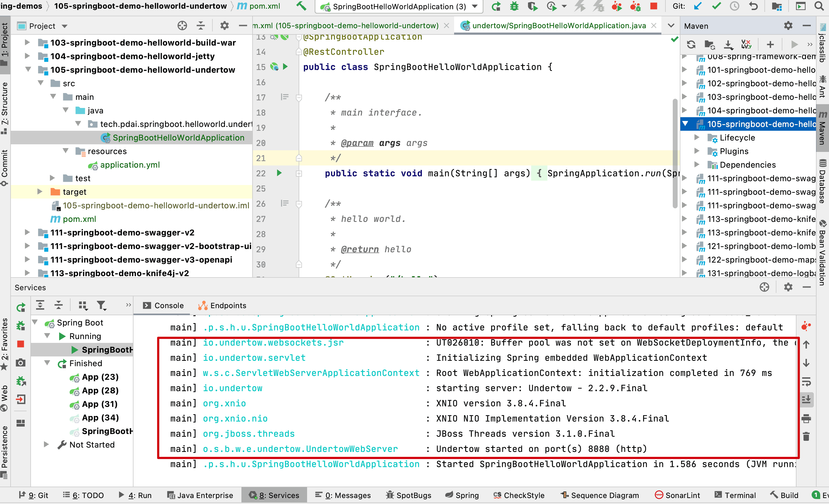Toggle scroll to end in console
Image resolution: width=829 pixels, height=504 pixels.
point(806,400)
